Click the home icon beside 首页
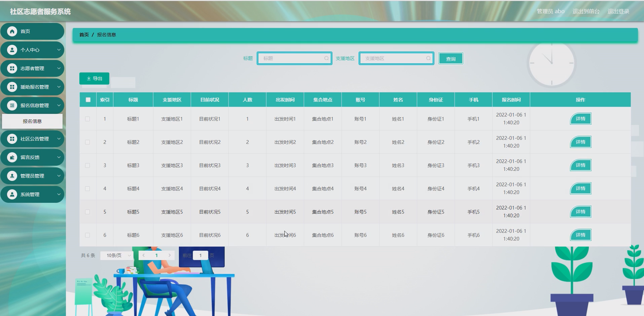The width and height of the screenshot is (644, 316). tap(12, 31)
